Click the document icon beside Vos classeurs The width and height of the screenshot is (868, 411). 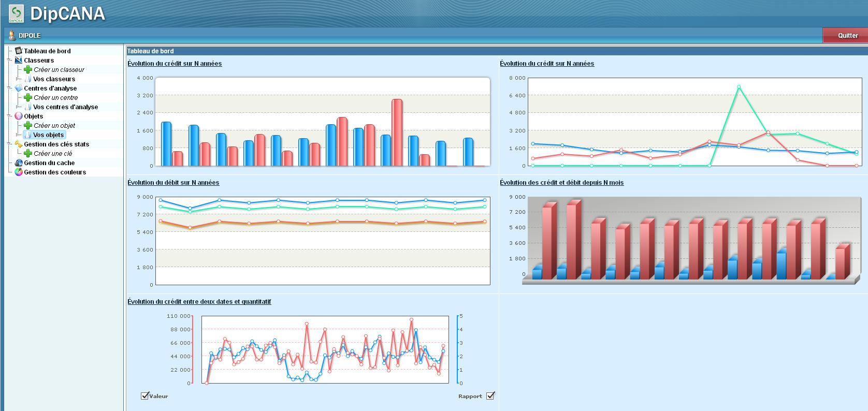pos(28,79)
